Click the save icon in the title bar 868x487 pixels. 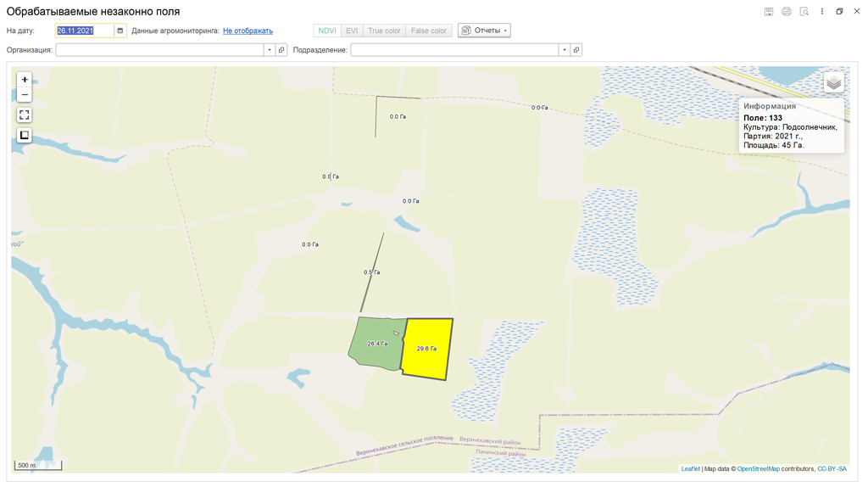[769, 12]
